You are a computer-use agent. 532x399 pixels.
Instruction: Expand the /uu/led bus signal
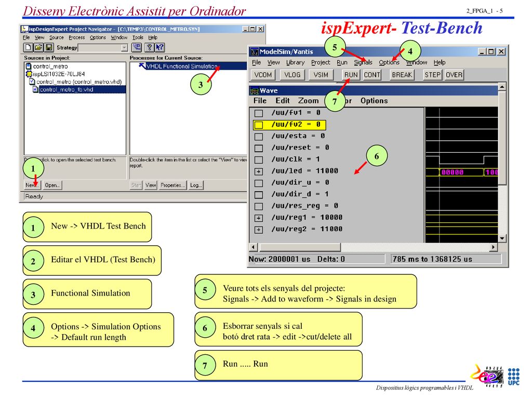(x=259, y=171)
